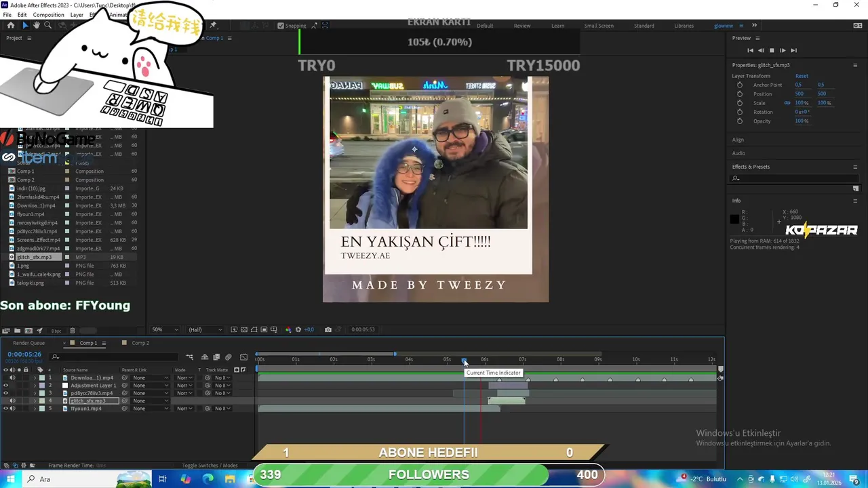Click the timeline current time 0:00:05:26
This screenshot has width=868, height=488.
click(x=24, y=354)
